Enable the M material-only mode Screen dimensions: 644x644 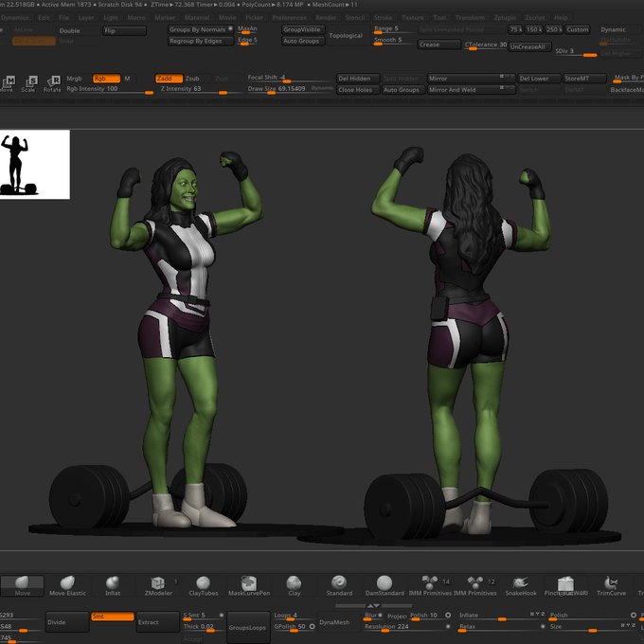click(x=127, y=79)
